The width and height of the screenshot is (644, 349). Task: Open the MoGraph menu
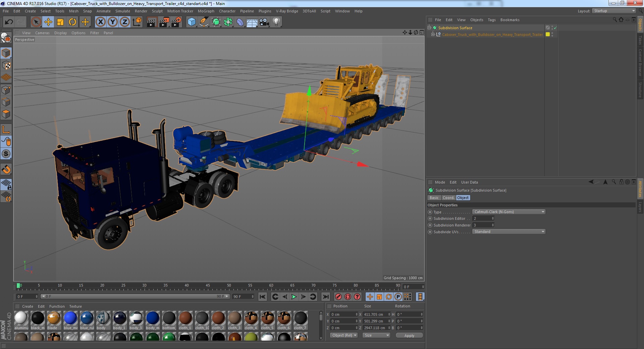pyautogui.click(x=206, y=11)
